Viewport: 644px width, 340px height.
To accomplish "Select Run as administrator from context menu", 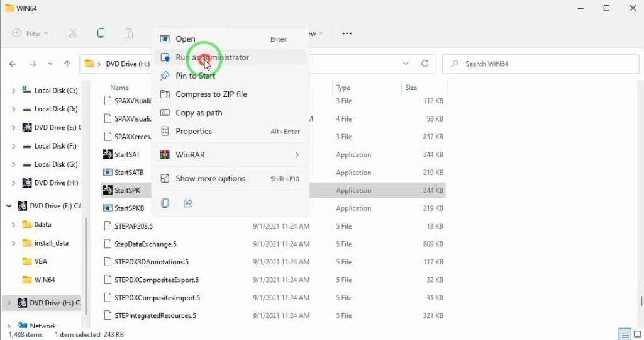I will (212, 57).
